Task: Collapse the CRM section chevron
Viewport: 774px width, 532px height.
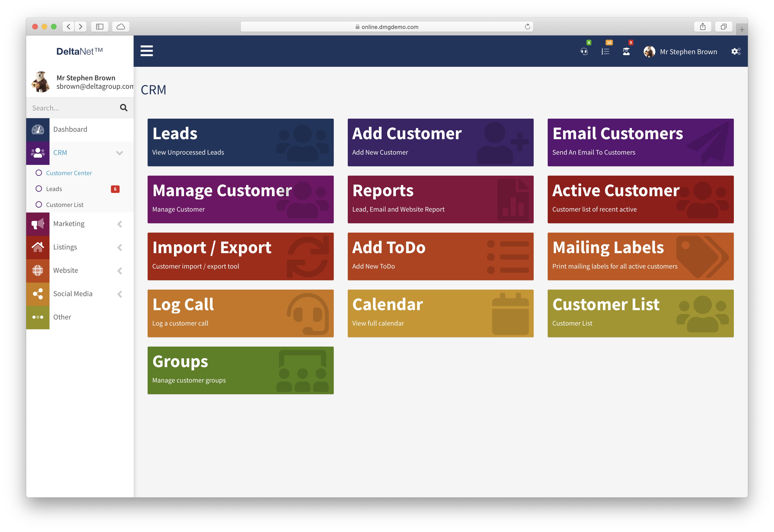Action: coord(119,153)
